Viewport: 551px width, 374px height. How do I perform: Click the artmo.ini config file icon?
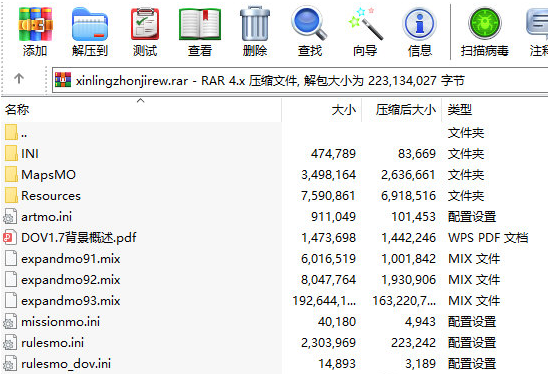click(x=10, y=217)
